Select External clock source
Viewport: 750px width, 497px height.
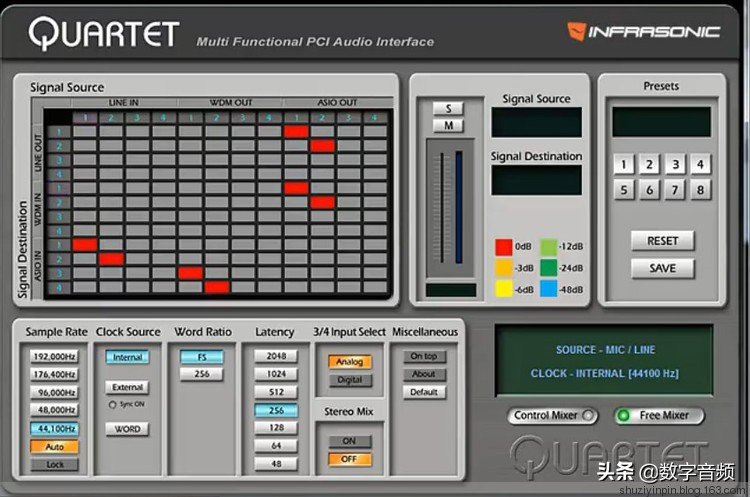(127, 388)
